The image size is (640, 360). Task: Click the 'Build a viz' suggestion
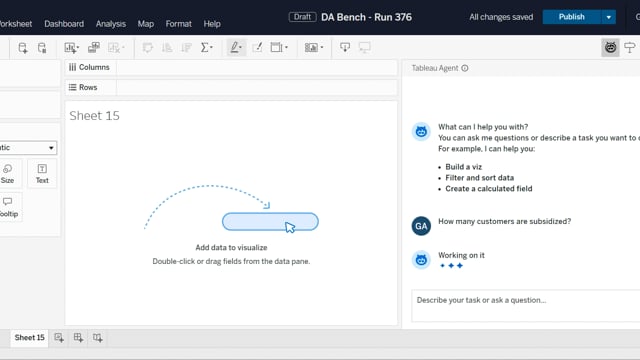coord(464,167)
